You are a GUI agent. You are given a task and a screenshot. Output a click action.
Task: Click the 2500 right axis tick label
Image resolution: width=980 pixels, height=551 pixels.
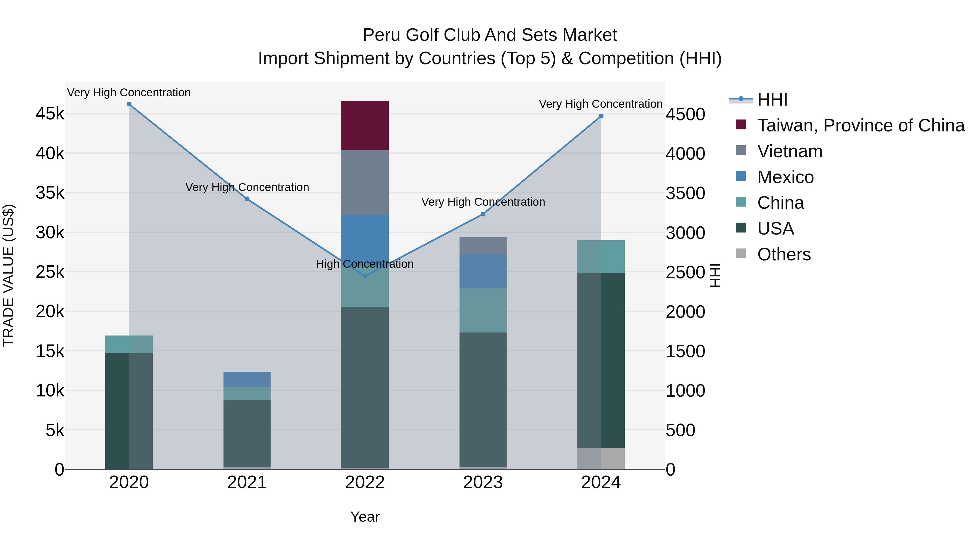(685, 273)
